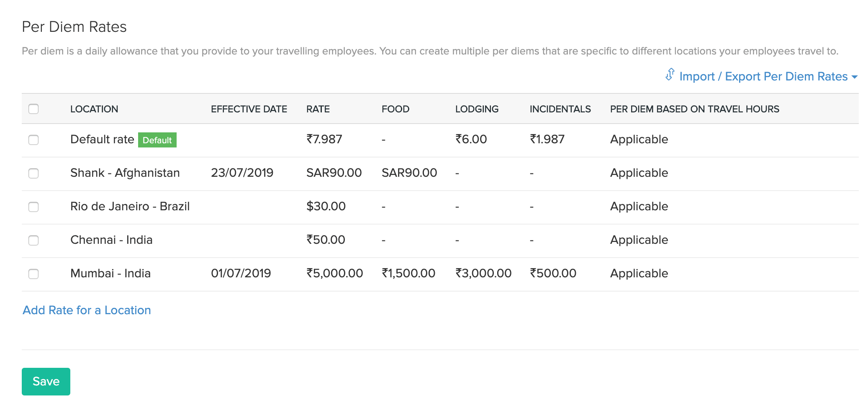Save the per diem rates

(x=46, y=381)
